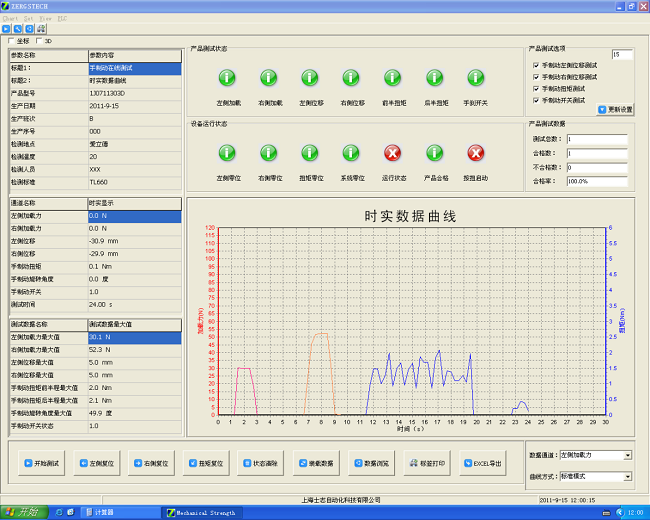Screen dimensions: 650x520
Task: Toggle the 3D checkbox
Action: point(39,41)
